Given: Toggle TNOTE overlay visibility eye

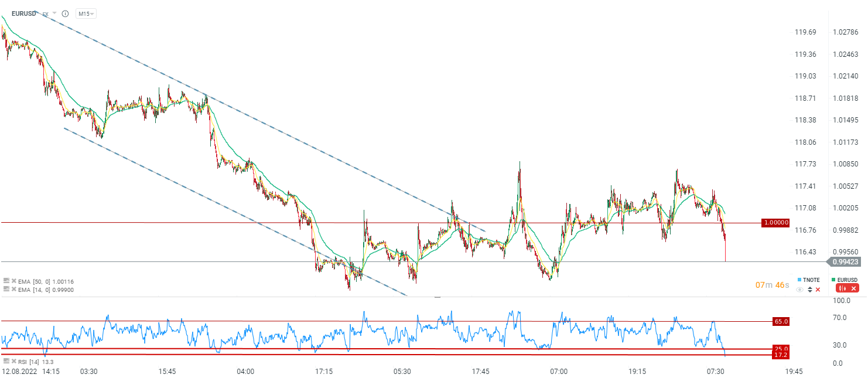Looking at the screenshot, I should click(x=799, y=290).
